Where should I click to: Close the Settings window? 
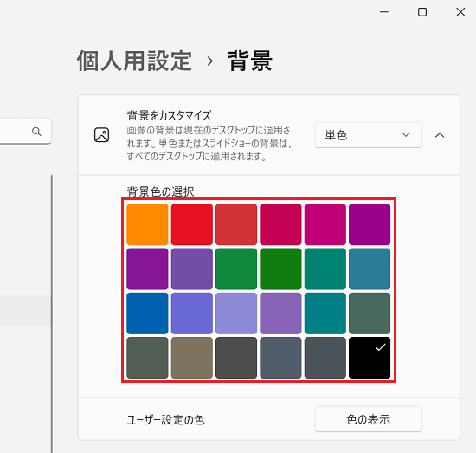(x=460, y=12)
